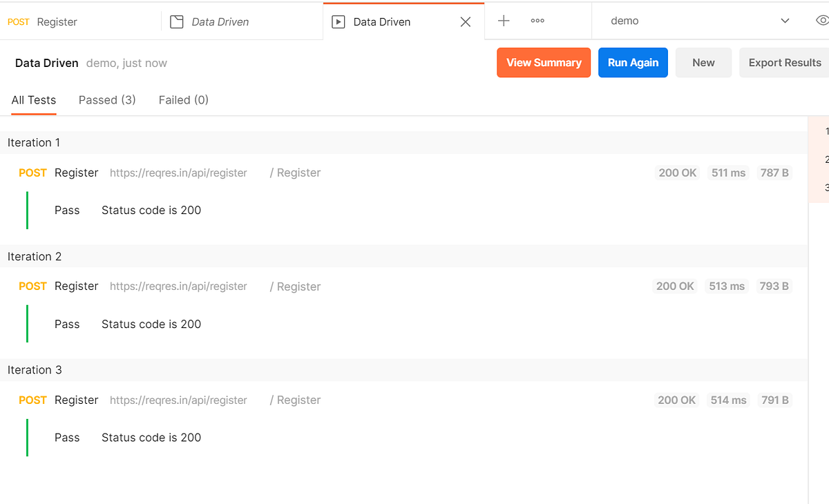Click the / Register folder path in Iteration 2
This screenshot has width=829, height=504.
pyautogui.click(x=295, y=287)
